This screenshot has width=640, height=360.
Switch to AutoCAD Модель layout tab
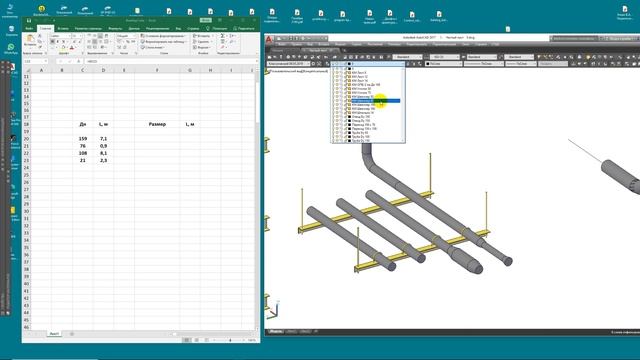(x=276, y=331)
